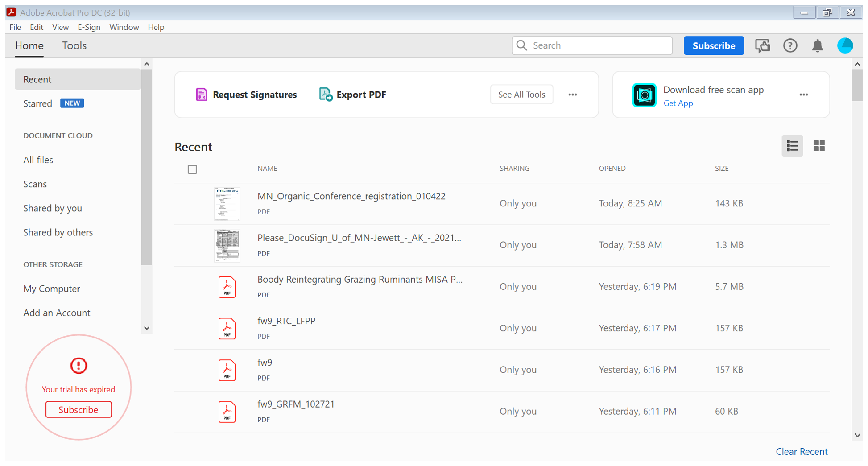Switch to the Tools tab
This screenshot has height=466, width=868.
pyautogui.click(x=74, y=45)
